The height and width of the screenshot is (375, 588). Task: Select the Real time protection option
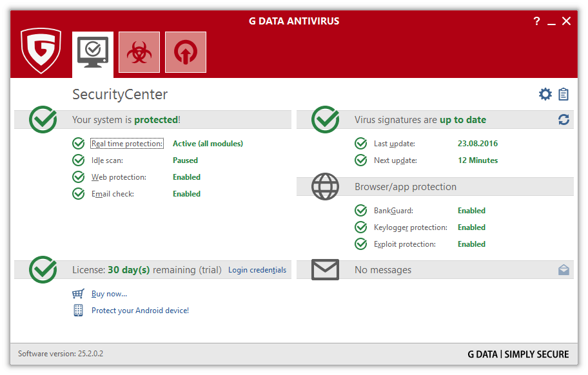127,144
